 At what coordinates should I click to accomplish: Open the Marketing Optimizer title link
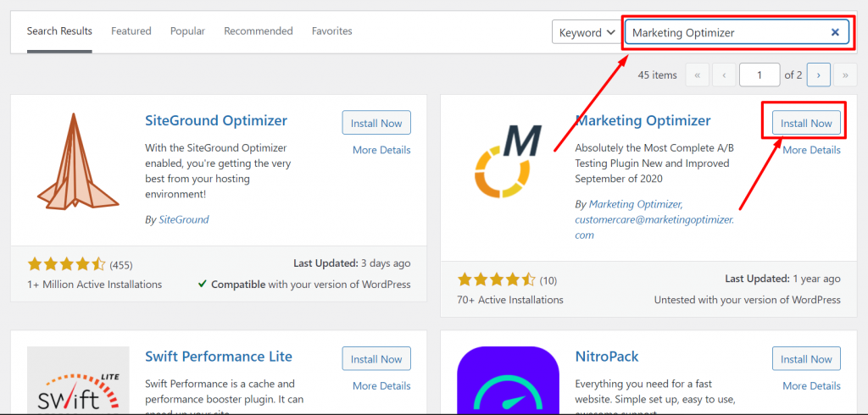tap(643, 120)
